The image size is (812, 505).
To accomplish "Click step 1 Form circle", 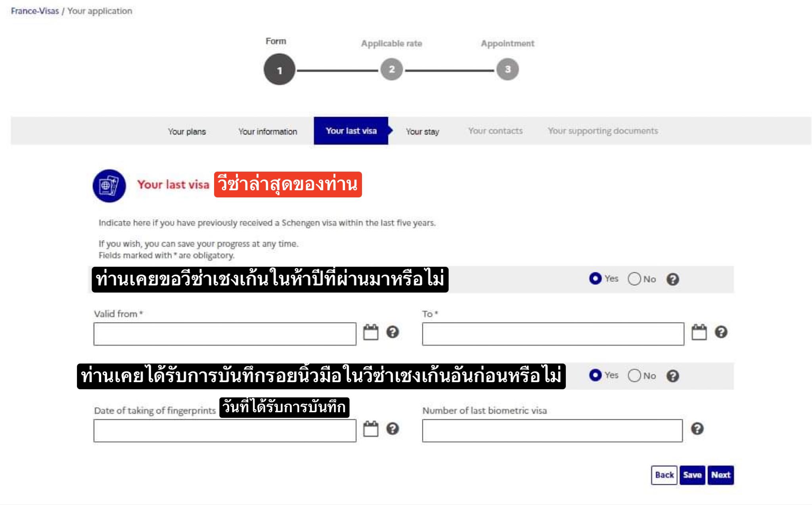I will click(x=280, y=70).
